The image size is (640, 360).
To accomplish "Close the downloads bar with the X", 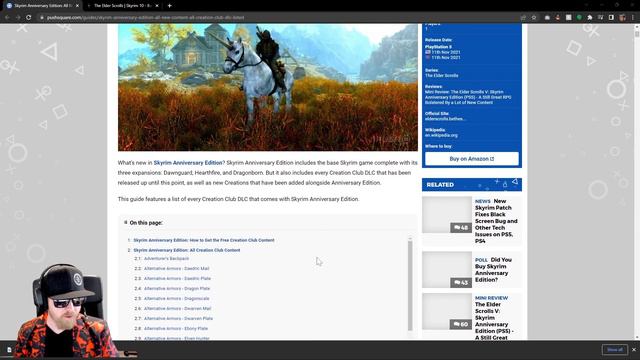I will click(634, 349).
